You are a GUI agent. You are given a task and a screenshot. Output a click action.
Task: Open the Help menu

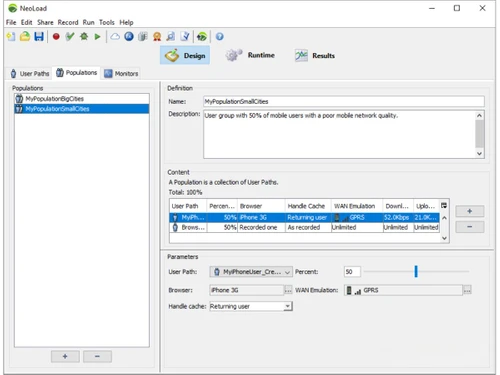click(126, 22)
